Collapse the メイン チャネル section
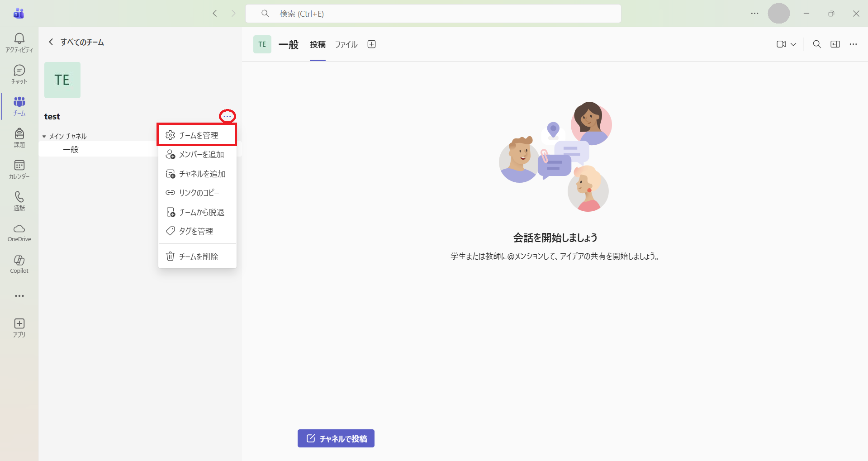This screenshot has width=868, height=461. pyautogui.click(x=44, y=136)
